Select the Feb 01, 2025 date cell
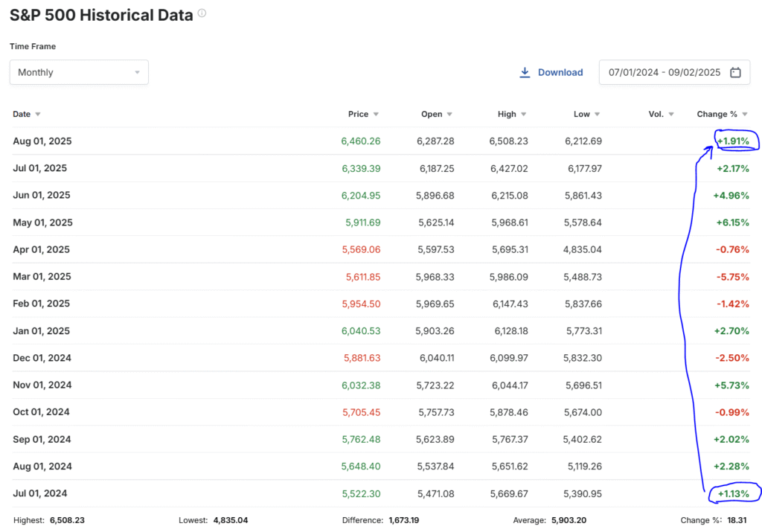 42,304
